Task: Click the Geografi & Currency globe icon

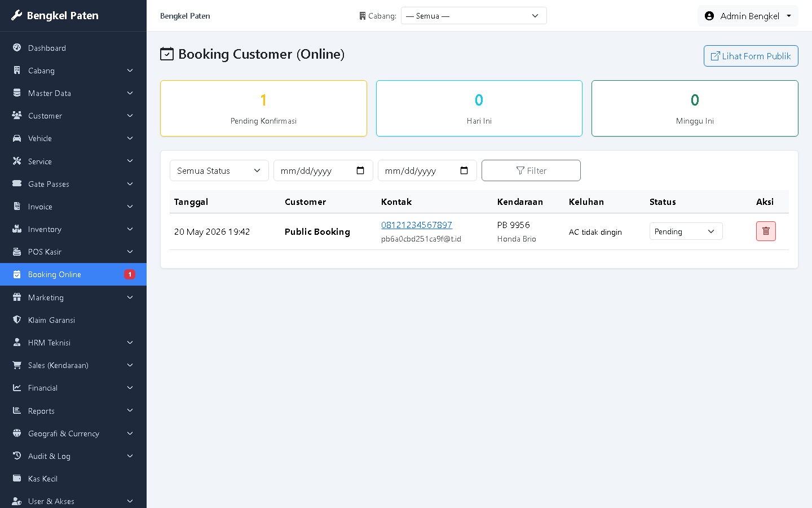Action: pos(17,433)
